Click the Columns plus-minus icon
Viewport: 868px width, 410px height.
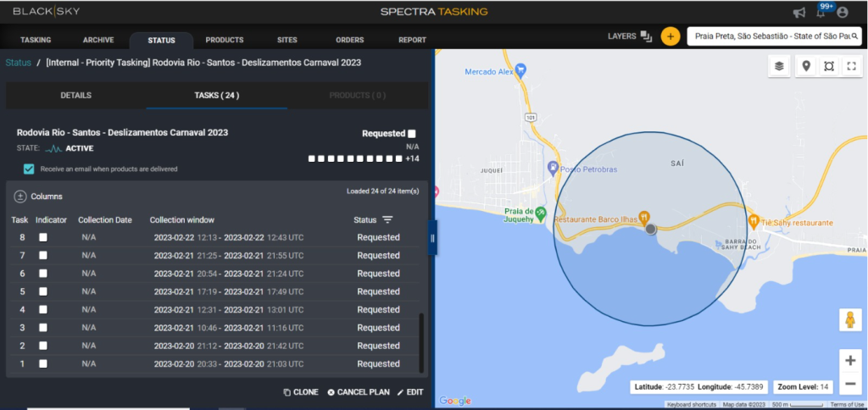(20, 197)
